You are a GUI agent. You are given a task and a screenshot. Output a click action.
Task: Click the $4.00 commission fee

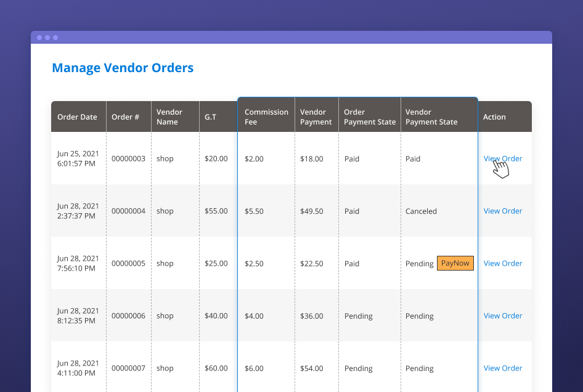coord(254,316)
